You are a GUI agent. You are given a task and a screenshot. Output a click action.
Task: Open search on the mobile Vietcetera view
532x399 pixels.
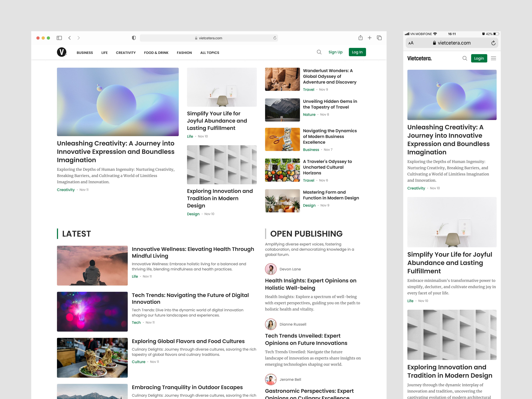tap(465, 58)
